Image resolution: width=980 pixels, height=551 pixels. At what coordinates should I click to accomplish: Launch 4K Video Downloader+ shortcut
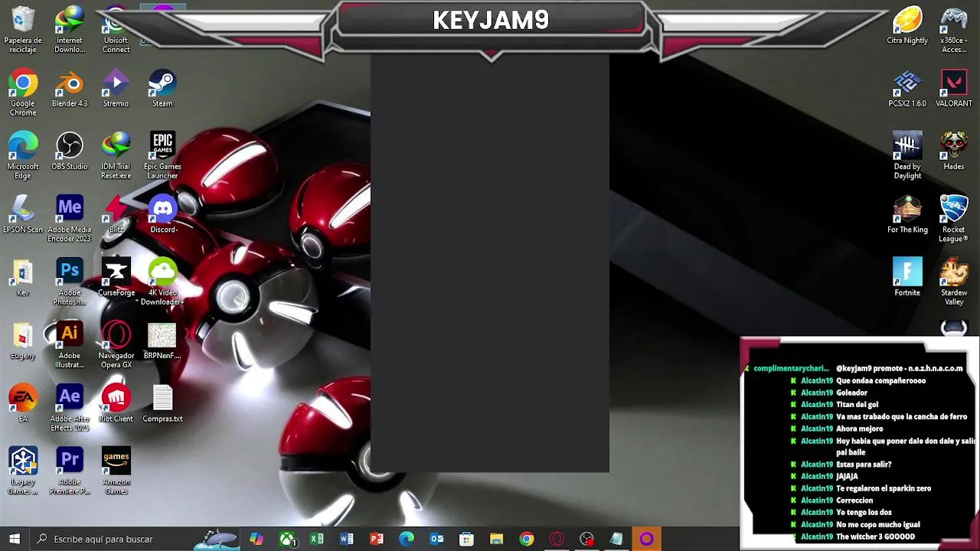(162, 282)
